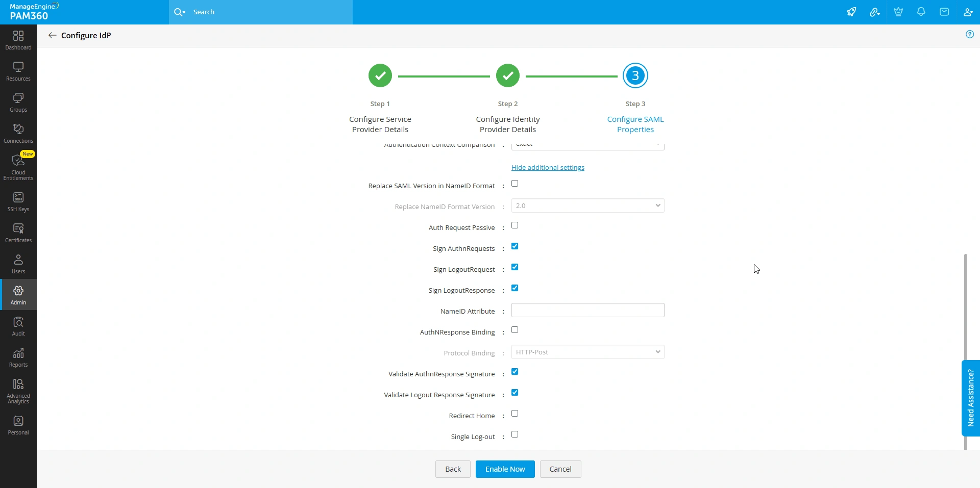Open SSH Keys in the sidebar
The height and width of the screenshot is (488, 980).
tap(18, 202)
